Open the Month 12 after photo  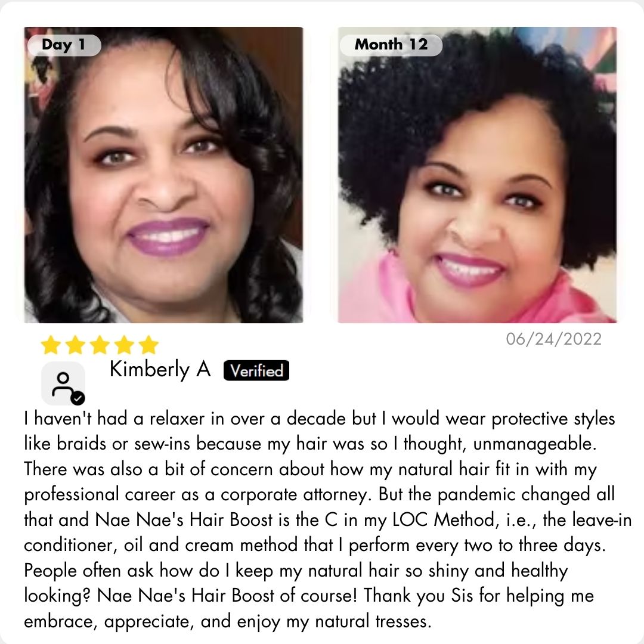coord(477,175)
